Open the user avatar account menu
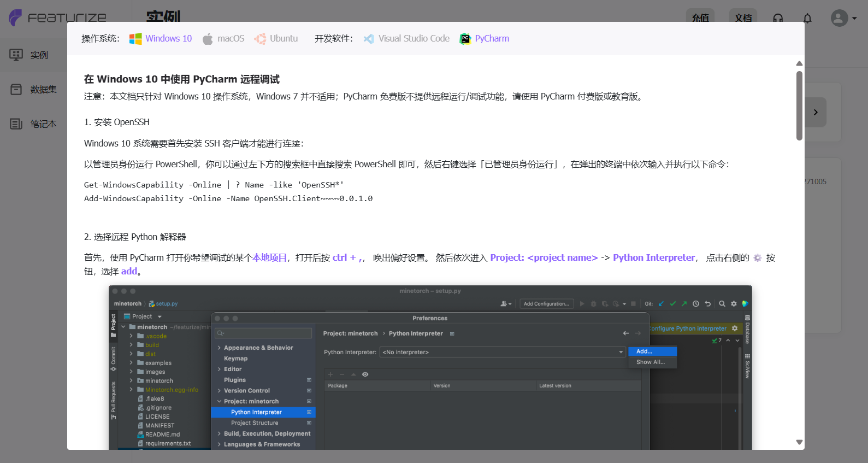 coord(843,18)
